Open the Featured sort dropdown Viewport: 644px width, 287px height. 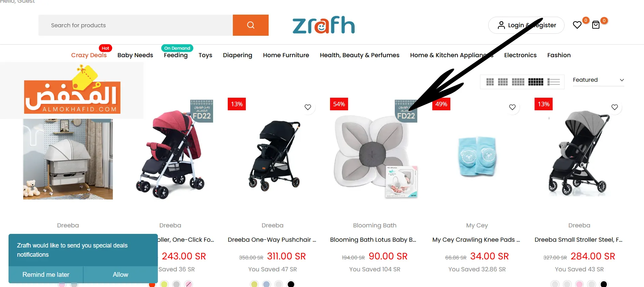[598, 80]
